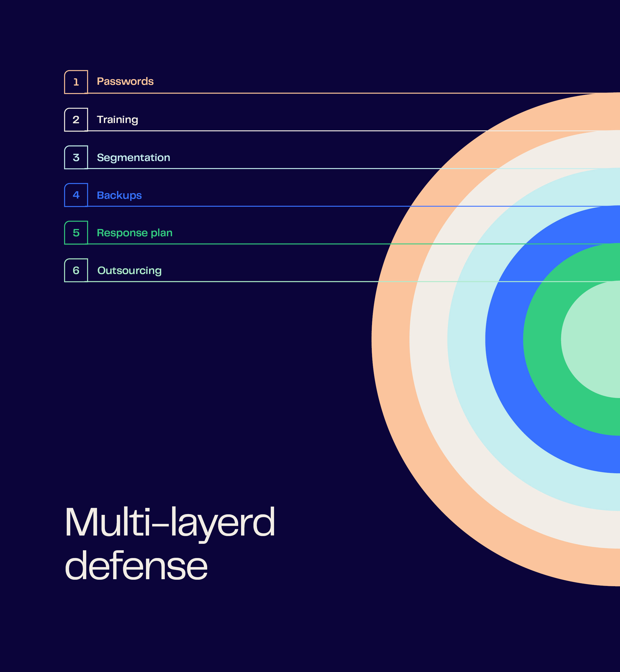Expand the Response plan row
This screenshot has height=672, width=620.
[x=135, y=233]
